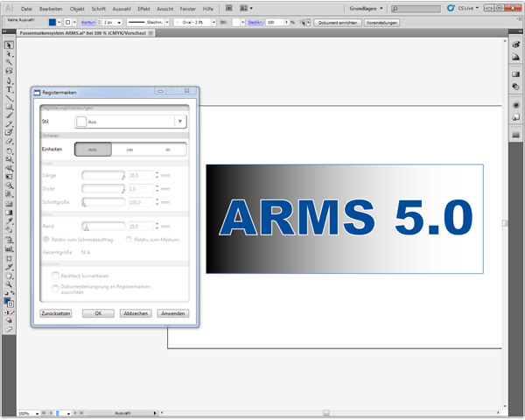
Task: Open the Stil dropdown in Registermarken dialog
Action: (130, 122)
